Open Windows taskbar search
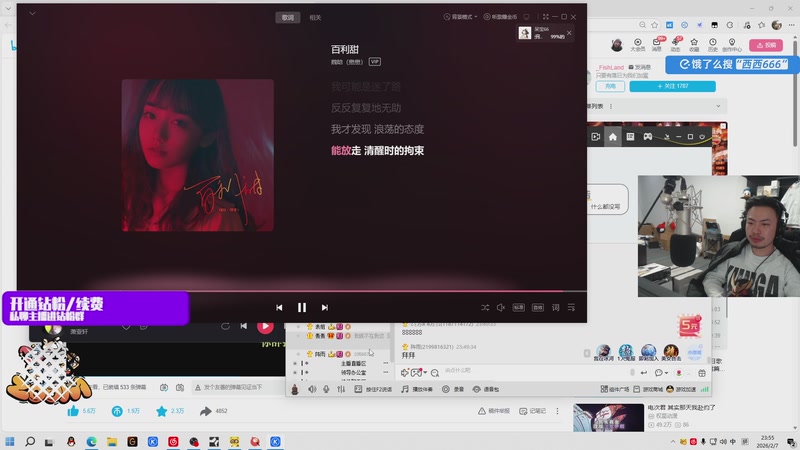 [x=30, y=441]
